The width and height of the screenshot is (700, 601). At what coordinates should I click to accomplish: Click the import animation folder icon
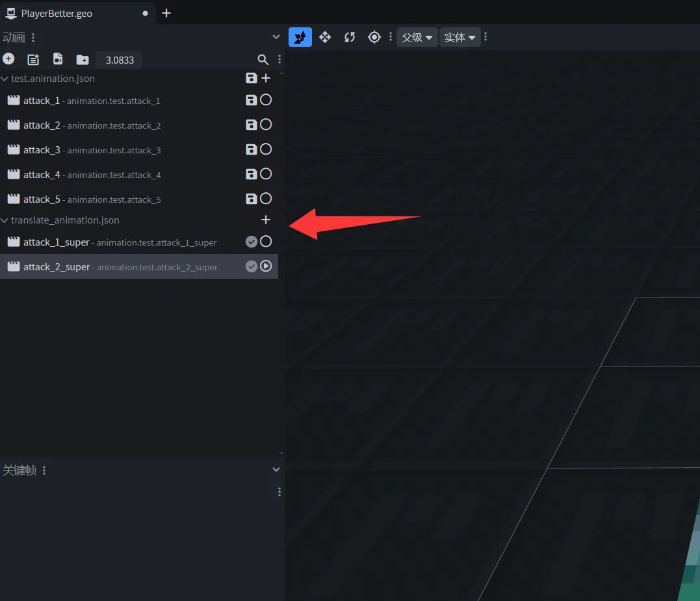tap(83, 60)
